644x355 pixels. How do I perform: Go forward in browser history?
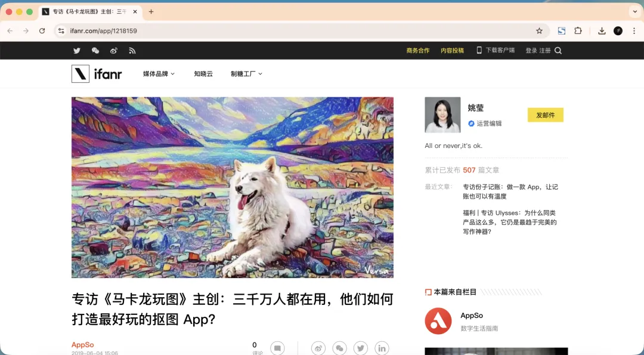coord(26,31)
